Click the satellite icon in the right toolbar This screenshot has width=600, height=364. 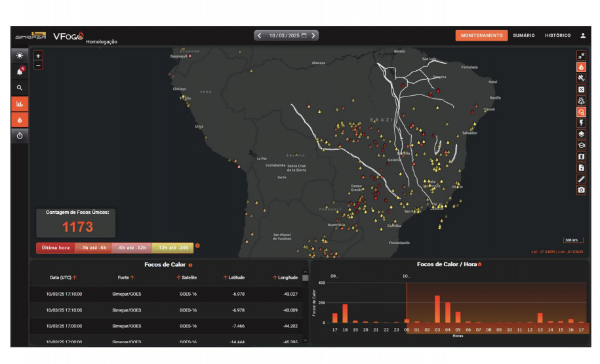581,78
